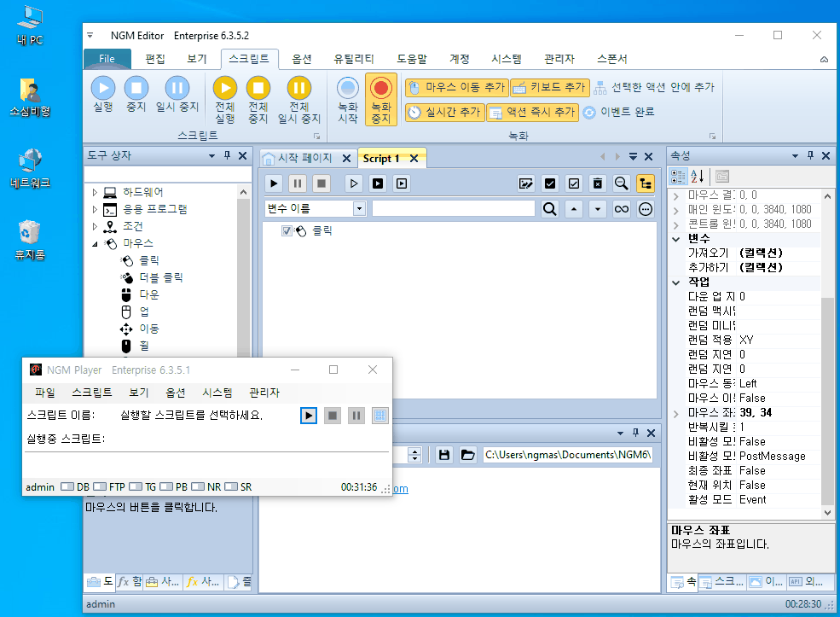
Task: Open the 관리자 menu in NGM Player
Action: 264,393
